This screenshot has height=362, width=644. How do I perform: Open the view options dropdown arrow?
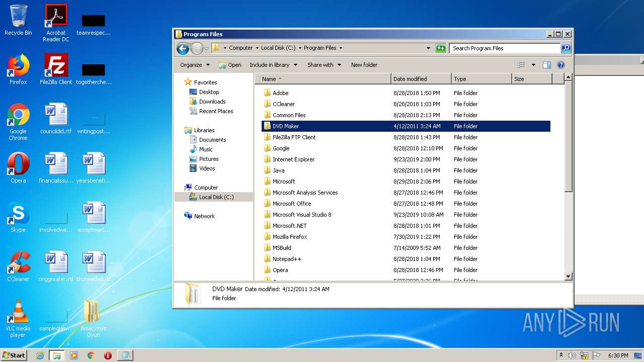[533, 65]
